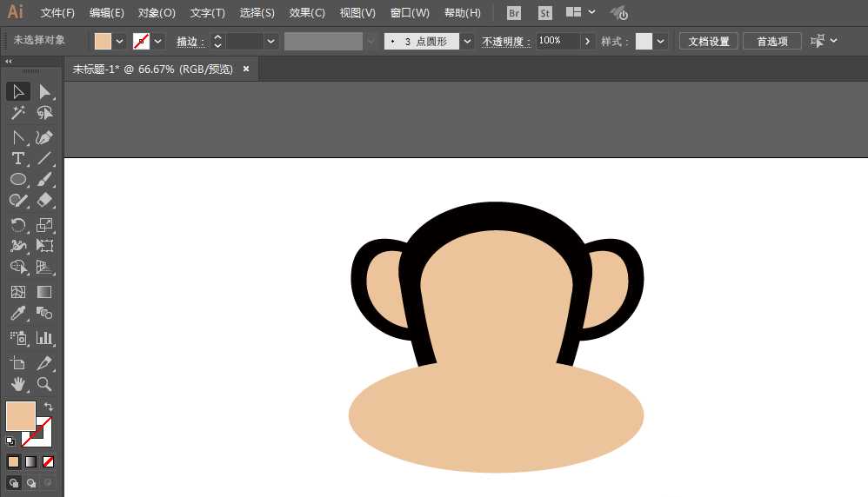
Task: Select the Eyedropper tool
Action: point(18,314)
